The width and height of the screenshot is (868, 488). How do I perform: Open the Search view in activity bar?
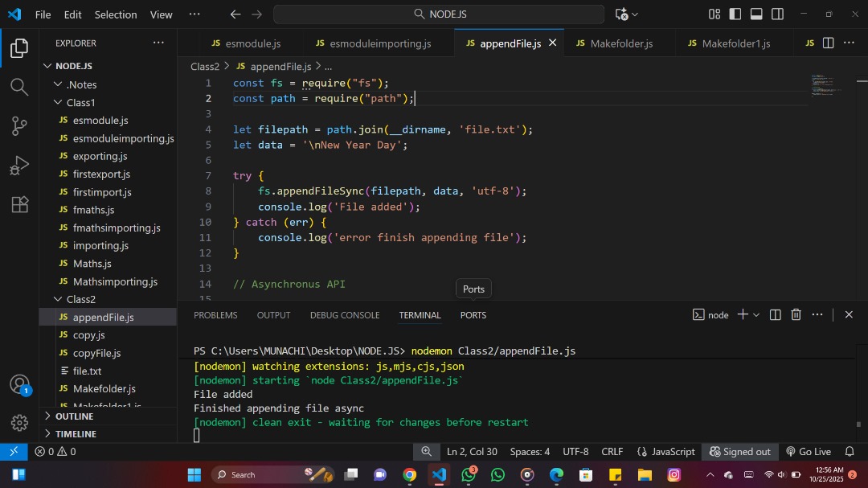pos(19,86)
